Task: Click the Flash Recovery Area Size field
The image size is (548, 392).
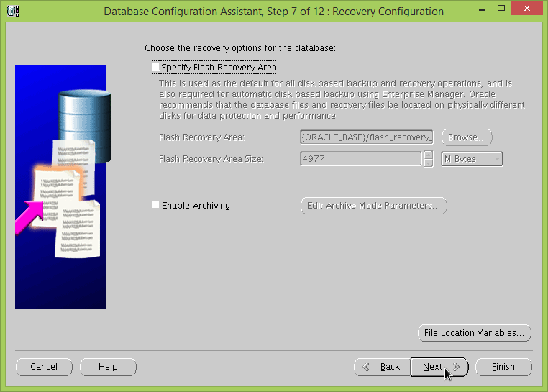Action: tap(360, 159)
